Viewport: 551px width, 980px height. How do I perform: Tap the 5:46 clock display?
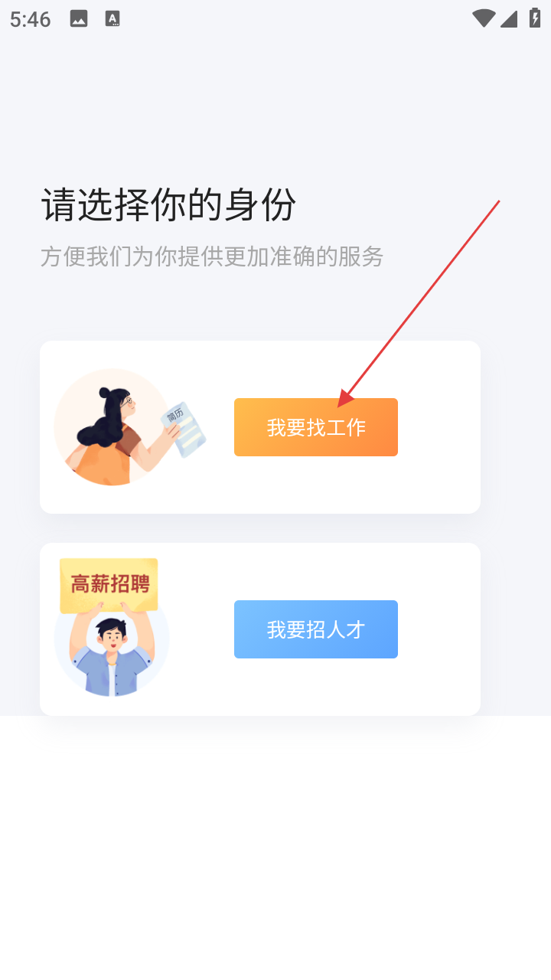click(x=31, y=19)
